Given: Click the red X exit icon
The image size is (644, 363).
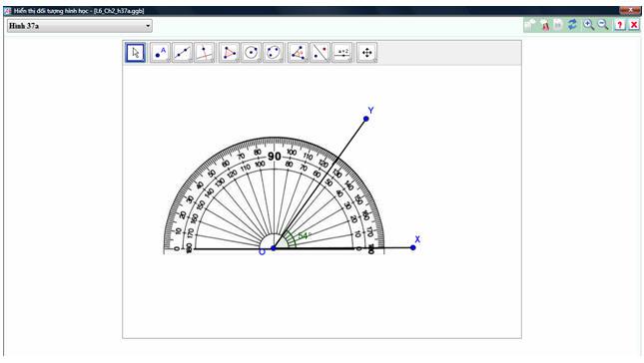Looking at the screenshot, I should (x=634, y=25).
